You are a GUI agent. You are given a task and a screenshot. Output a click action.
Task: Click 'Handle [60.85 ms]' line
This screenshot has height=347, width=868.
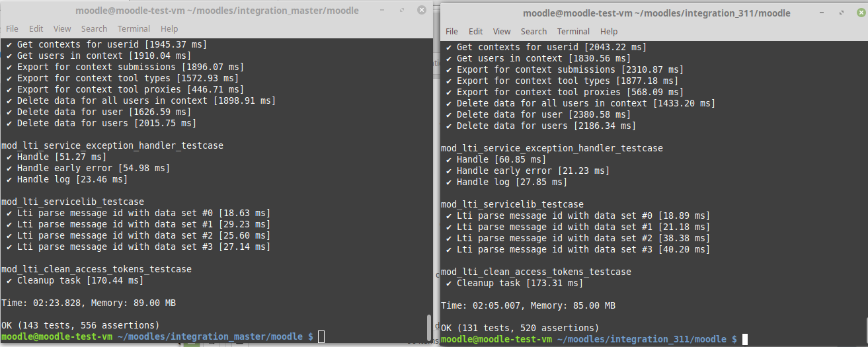coord(495,159)
